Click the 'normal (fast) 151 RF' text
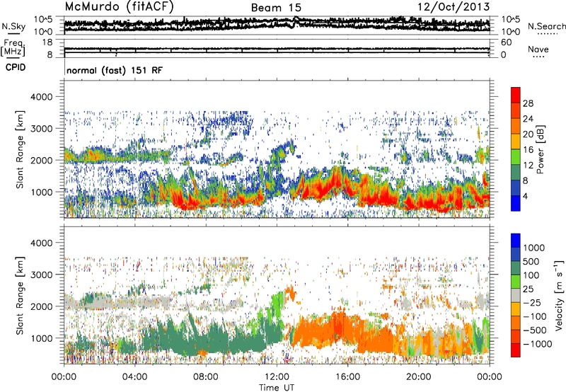The height and width of the screenshot is (392, 566). (115, 70)
